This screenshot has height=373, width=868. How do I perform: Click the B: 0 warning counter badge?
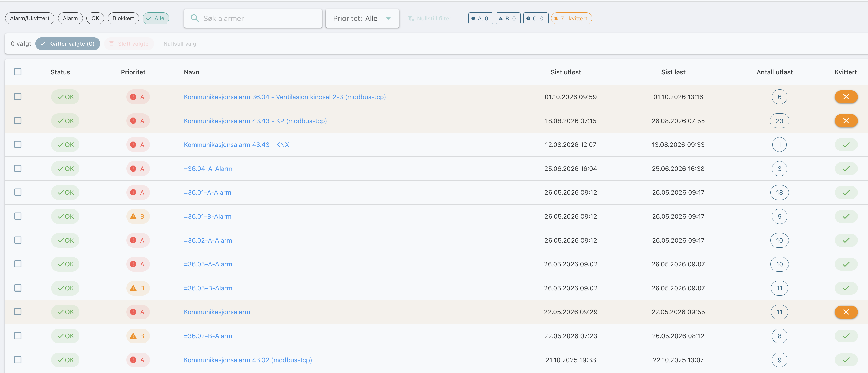point(508,18)
